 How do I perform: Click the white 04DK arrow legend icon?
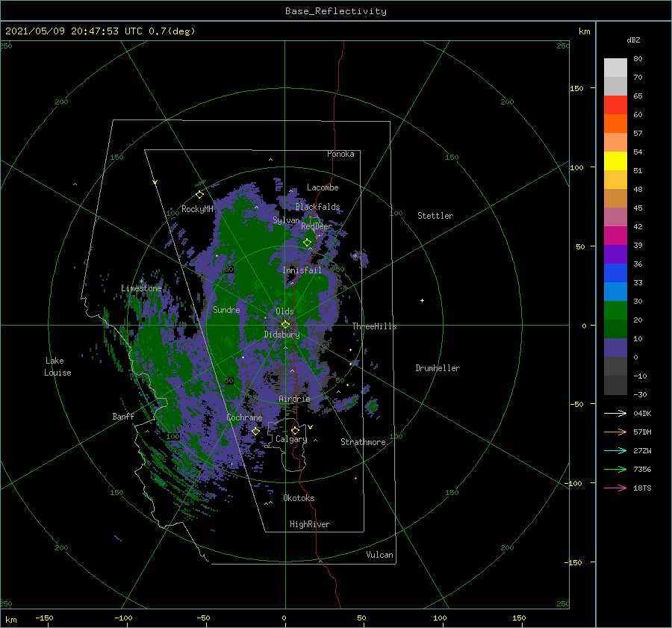(x=615, y=413)
